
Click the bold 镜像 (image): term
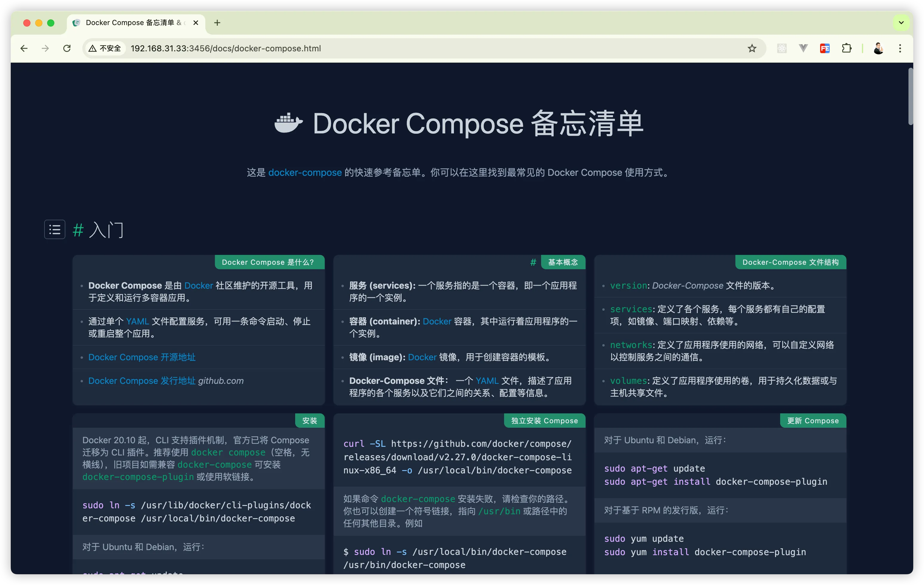377,357
